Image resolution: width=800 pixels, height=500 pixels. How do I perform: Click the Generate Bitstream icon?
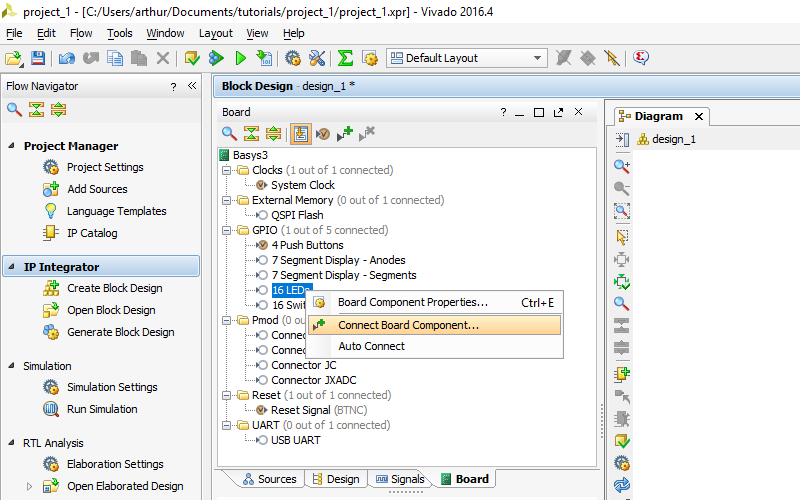[264, 58]
